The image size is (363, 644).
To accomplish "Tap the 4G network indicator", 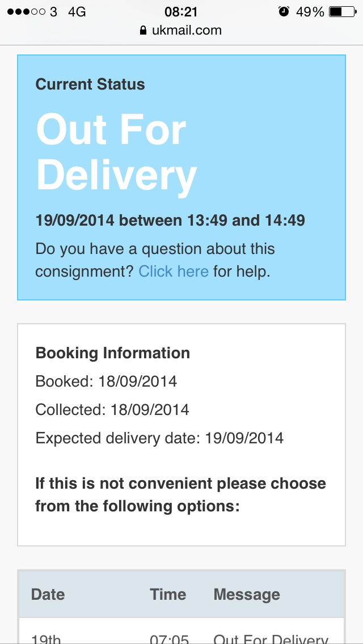I will click(x=77, y=12).
